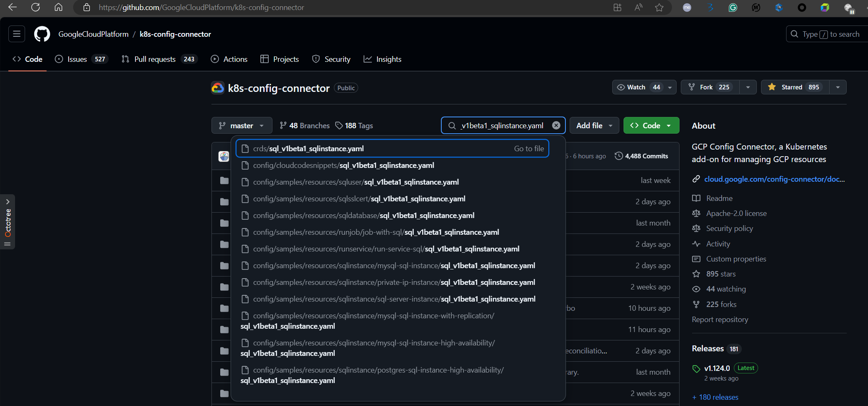
Task: Select crds/sql_v1beta1_sqlinstance.yaml result
Action: (x=392, y=148)
